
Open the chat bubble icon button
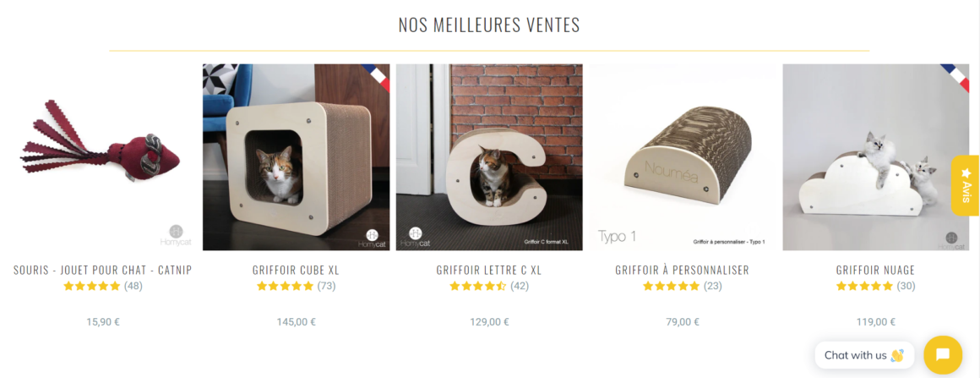coord(943,355)
